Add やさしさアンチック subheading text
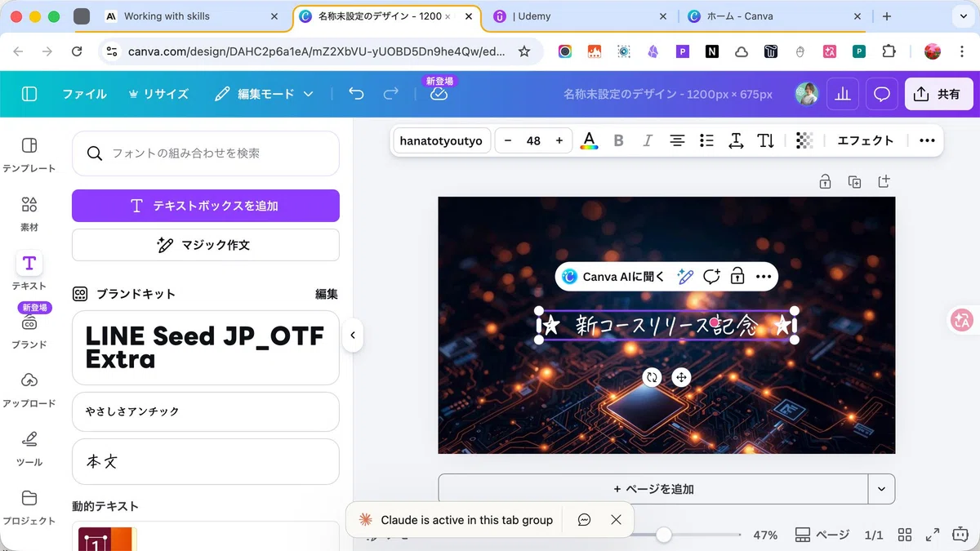Image resolution: width=980 pixels, height=551 pixels. [206, 411]
